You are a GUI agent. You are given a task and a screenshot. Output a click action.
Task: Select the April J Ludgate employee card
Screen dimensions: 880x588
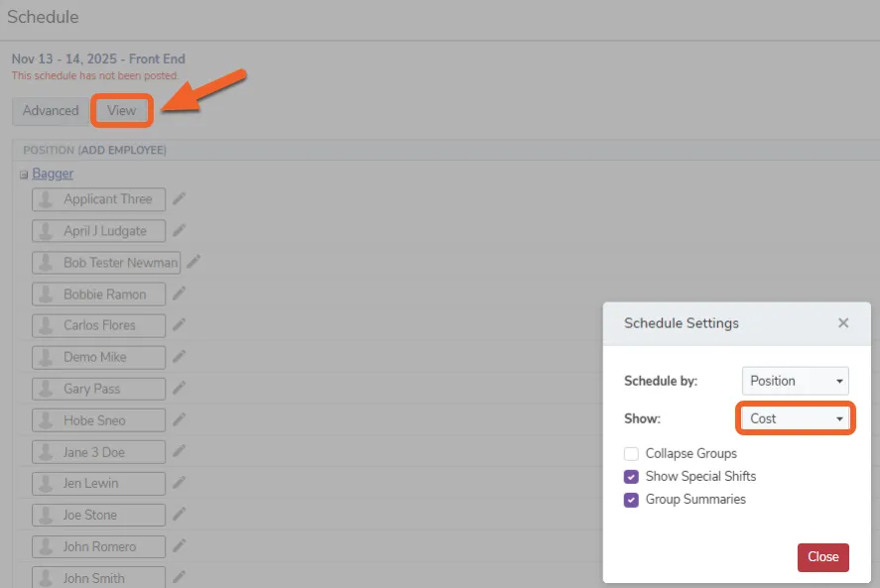click(x=99, y=231)
